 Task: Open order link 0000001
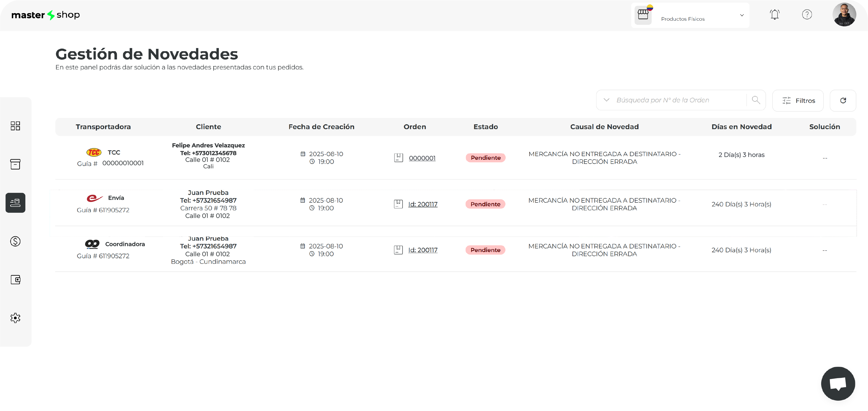click(422, 158)
